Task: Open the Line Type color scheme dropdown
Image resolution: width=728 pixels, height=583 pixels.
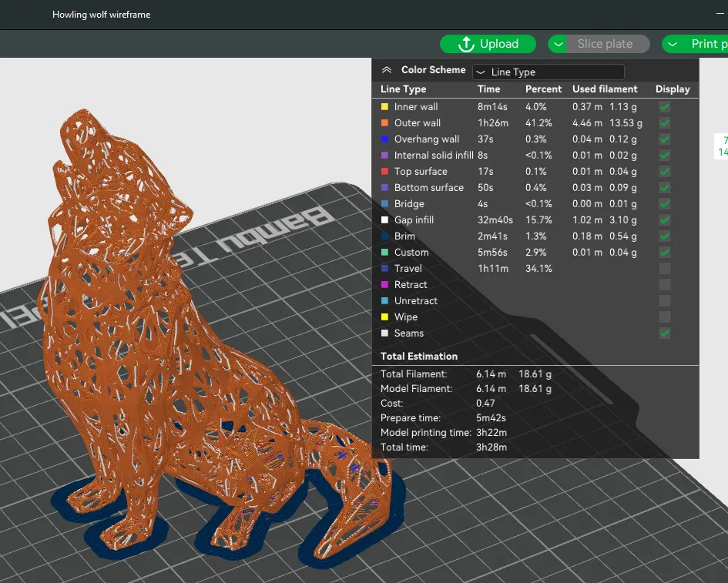Action: 549,72
